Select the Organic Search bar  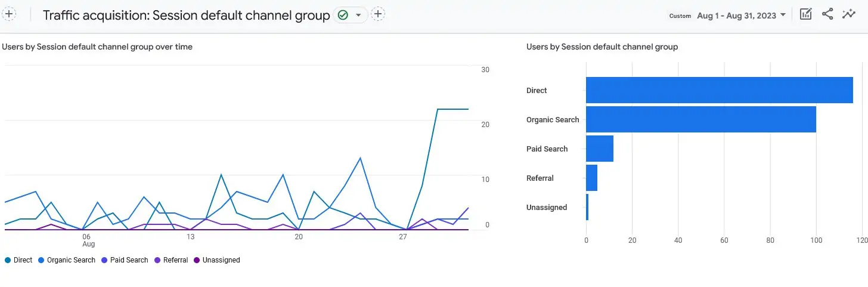(700, 120)
